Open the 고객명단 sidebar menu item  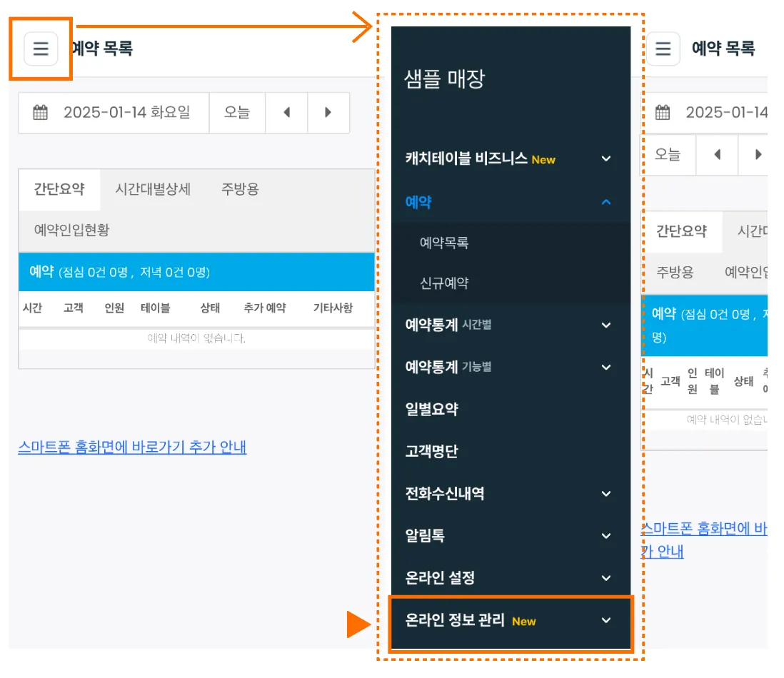pyautogui.click(x=431, y=451)
